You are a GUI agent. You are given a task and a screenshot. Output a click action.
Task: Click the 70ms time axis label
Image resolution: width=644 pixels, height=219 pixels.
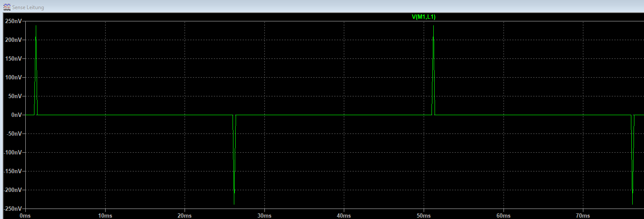(x=583, y=216)
